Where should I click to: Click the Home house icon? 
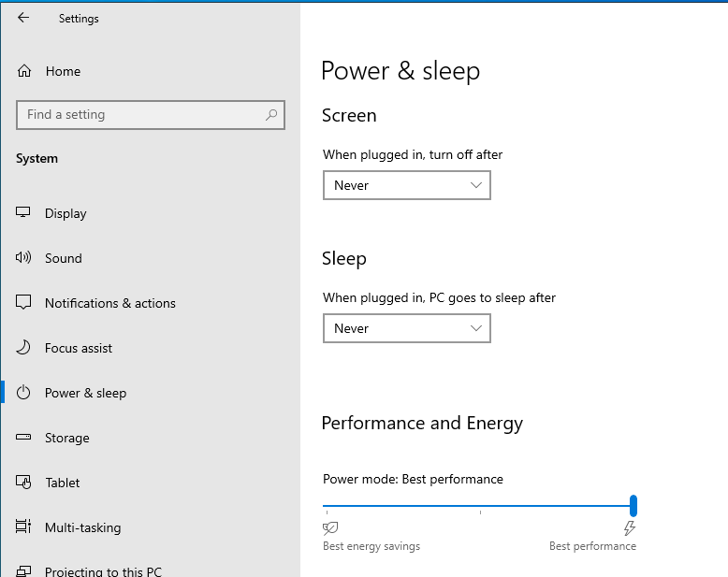pyautogui.click(x=24, y=71)
